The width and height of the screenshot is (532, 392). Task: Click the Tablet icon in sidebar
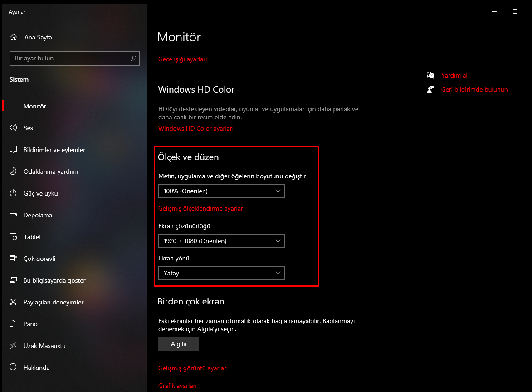pyautogui.click(x=13, y=236)
